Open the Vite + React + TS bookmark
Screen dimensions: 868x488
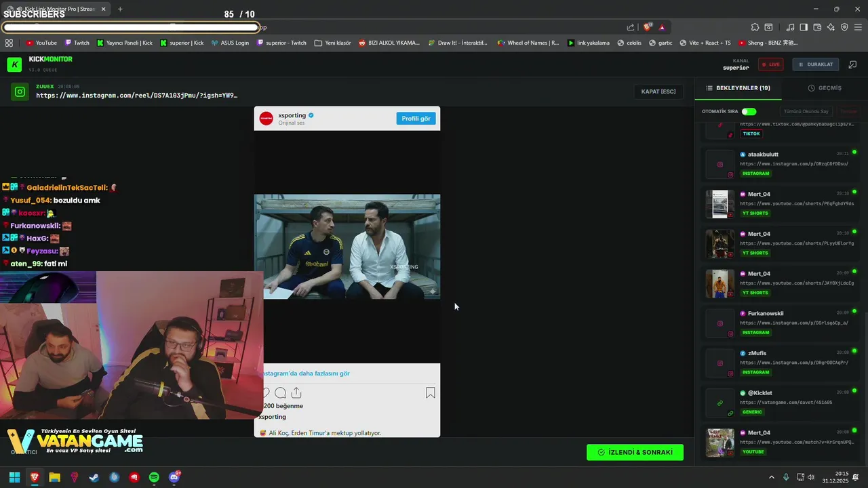click(704, 43)
